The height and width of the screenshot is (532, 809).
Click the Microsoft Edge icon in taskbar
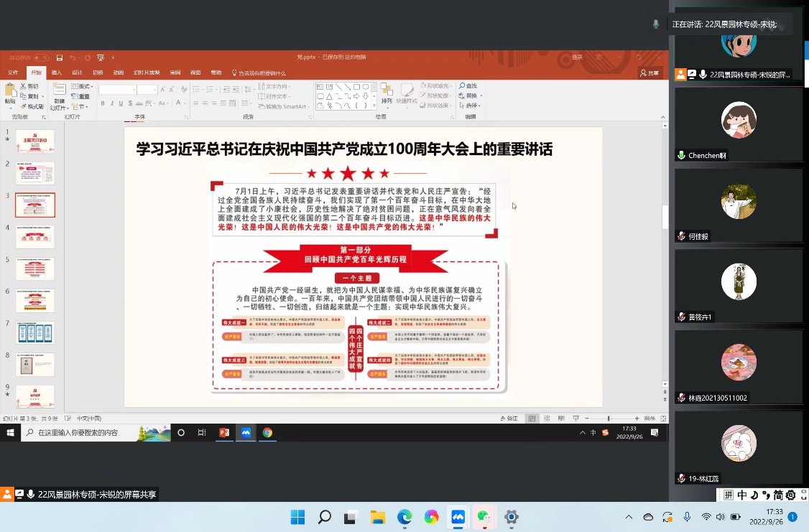pyautogui.click(x=404, y=517)
